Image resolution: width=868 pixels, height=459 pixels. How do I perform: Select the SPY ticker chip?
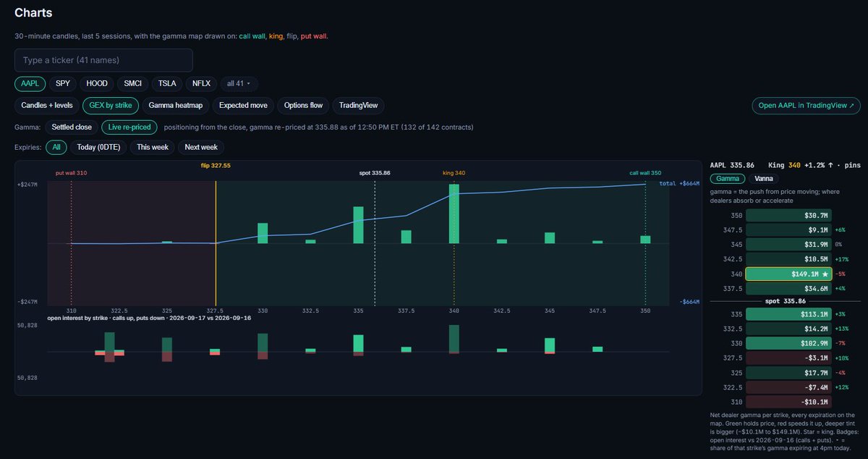(63, 83)
